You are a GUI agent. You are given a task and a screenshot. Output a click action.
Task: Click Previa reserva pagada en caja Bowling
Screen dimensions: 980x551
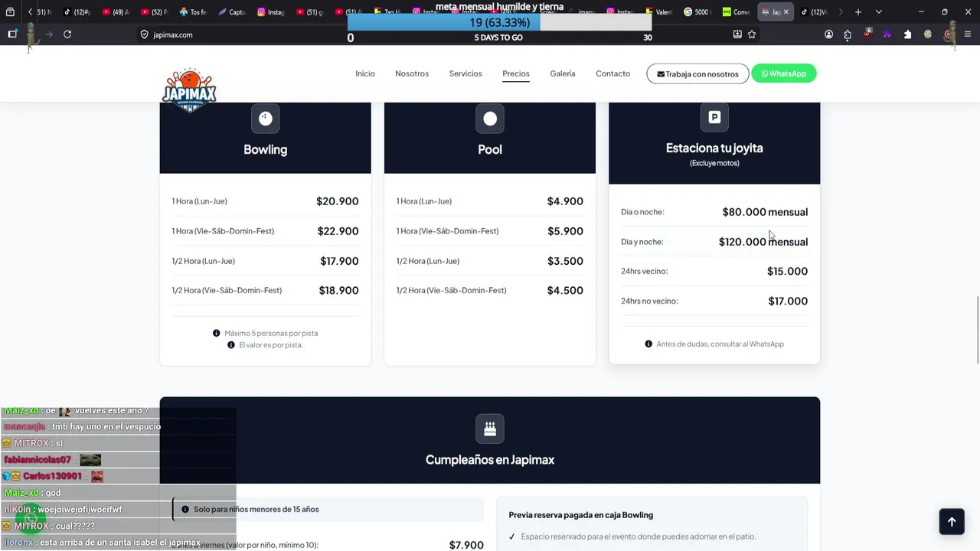point(581,515)
